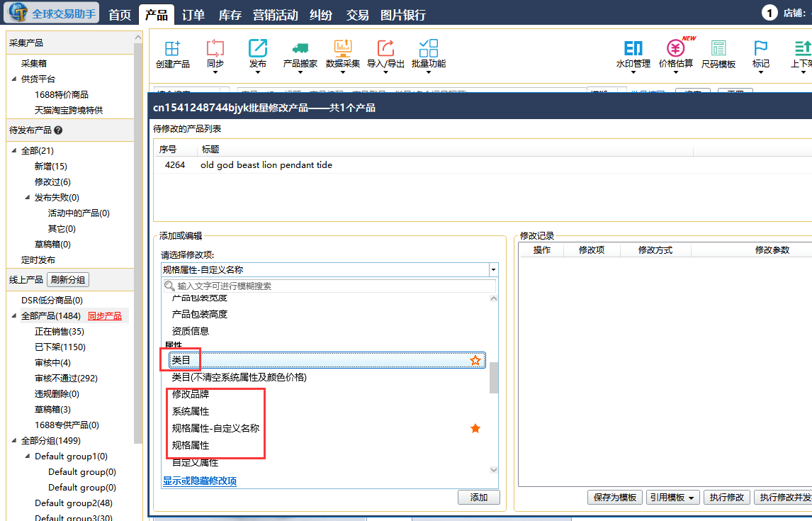
Task: Open the 同步 sync icon
Action: 215,48
